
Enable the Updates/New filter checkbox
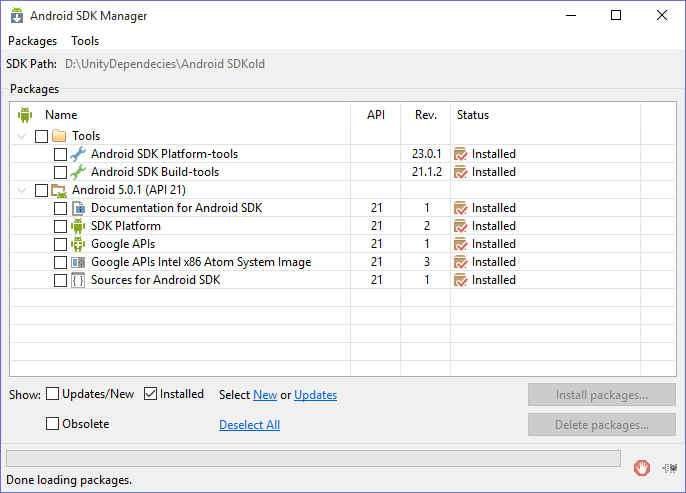[x=52, y=394]
